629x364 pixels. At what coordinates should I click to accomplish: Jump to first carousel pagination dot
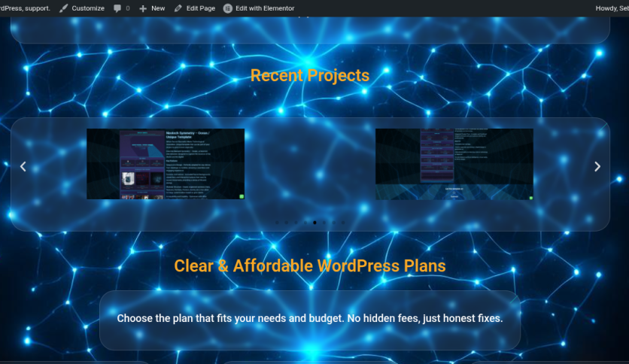[277, 223]
